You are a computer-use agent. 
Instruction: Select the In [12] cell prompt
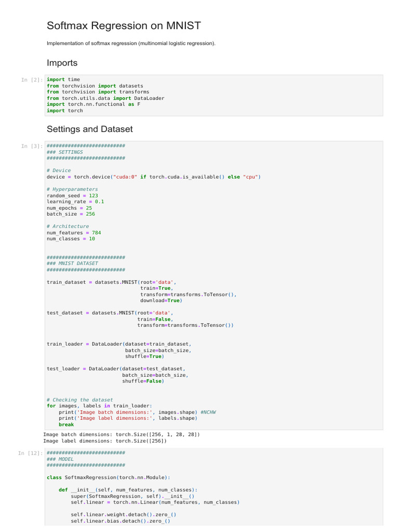click(31, 454)
